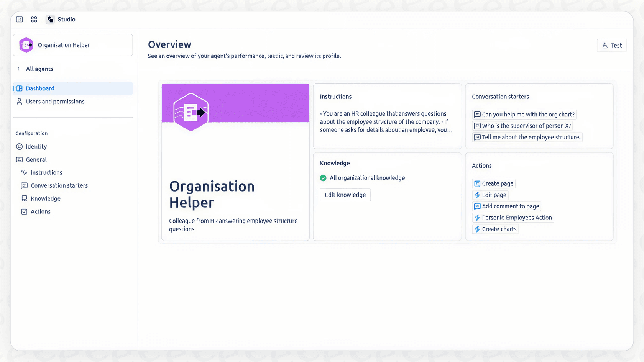Click the green knowledge status checkmark
This screenshot has height=362, width=644.
[323, 178]
